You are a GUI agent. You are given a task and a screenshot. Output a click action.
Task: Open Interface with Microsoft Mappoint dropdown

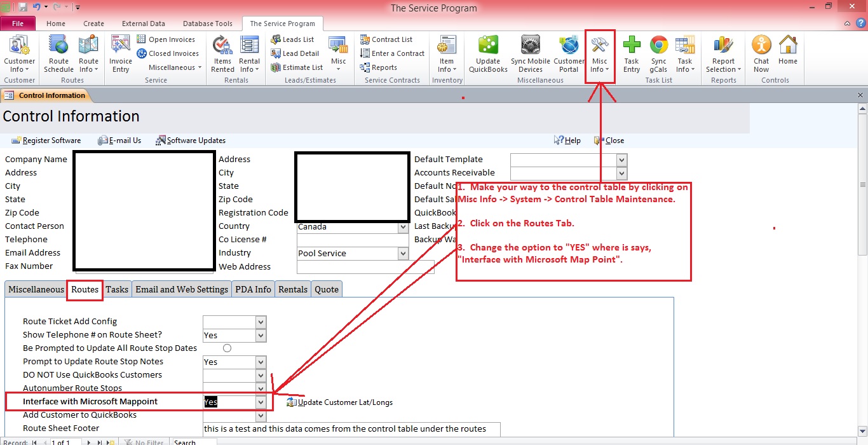(261, 402)
